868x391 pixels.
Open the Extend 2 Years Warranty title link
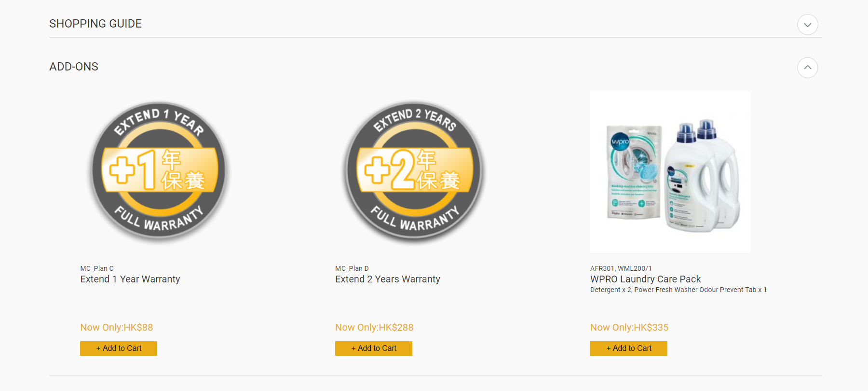coord(388,279)
